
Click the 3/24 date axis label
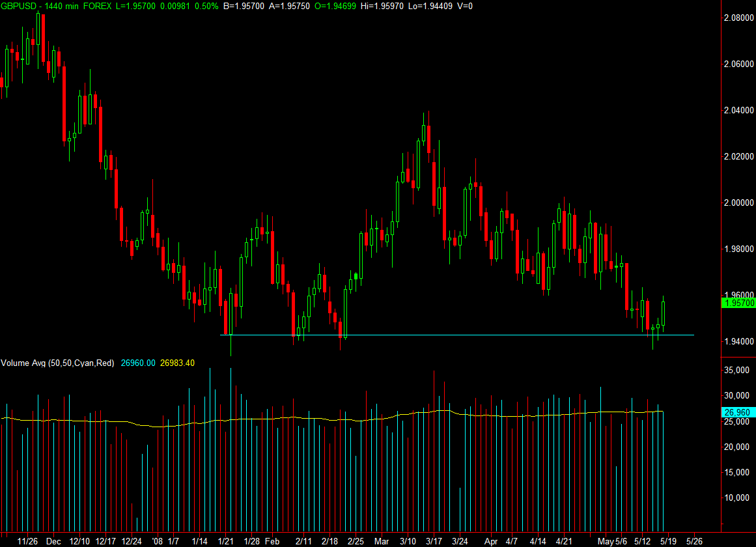coord(460,541)
